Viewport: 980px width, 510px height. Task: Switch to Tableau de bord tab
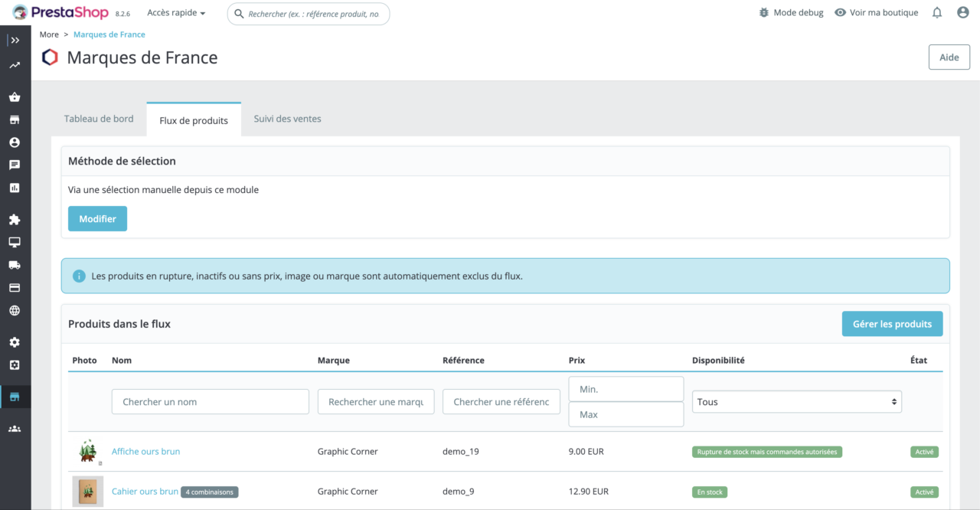click(x=99, y=119)
